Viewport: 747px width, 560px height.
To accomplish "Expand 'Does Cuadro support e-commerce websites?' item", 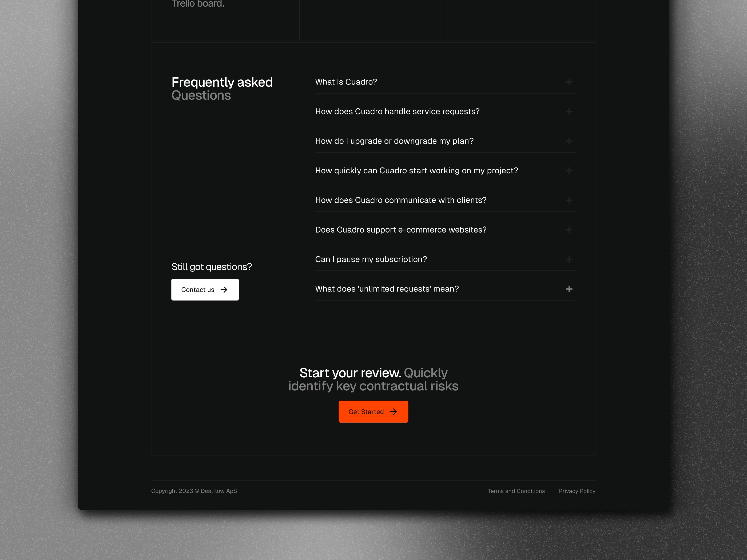I will click(x=568, y=229).
